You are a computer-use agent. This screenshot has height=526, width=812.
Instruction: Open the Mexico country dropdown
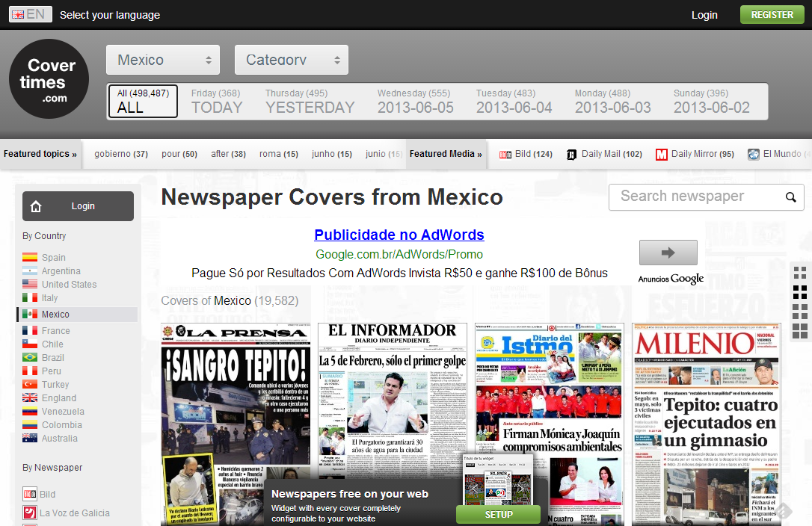click(x=163, y=60)
